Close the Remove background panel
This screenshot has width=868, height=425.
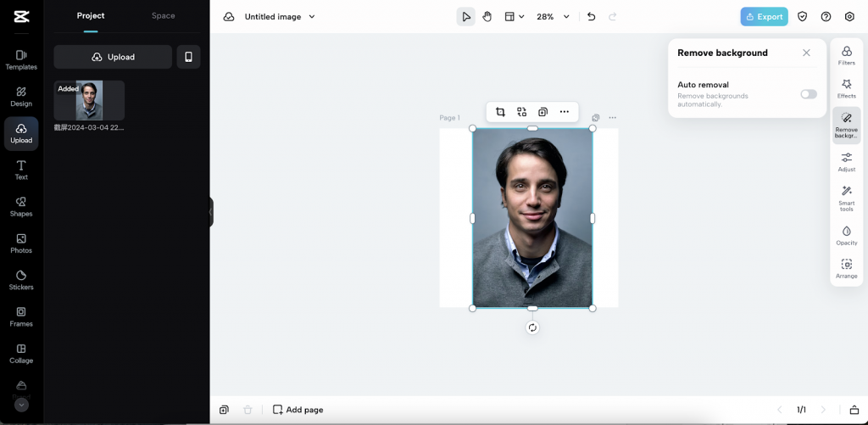[806, 53]
